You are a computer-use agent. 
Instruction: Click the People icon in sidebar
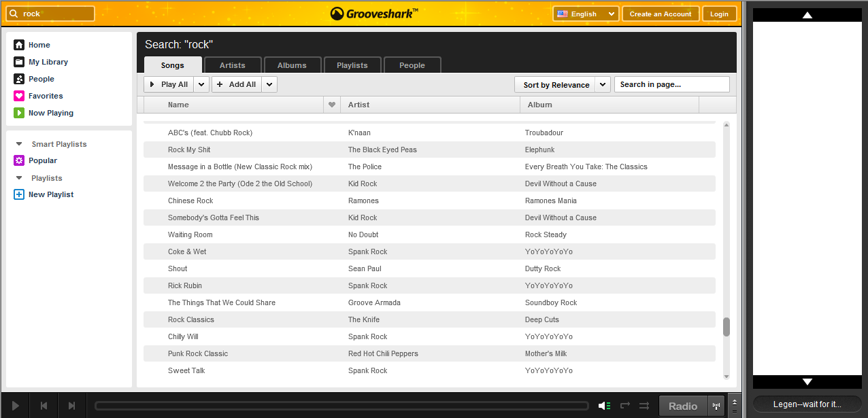point(19,79)
